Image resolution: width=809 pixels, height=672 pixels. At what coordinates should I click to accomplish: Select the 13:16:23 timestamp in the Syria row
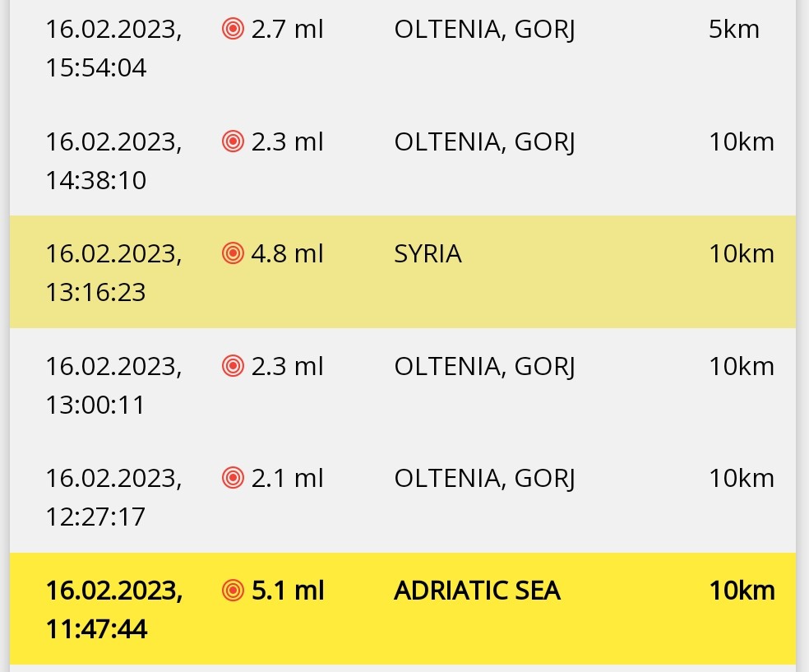(96, 291)
